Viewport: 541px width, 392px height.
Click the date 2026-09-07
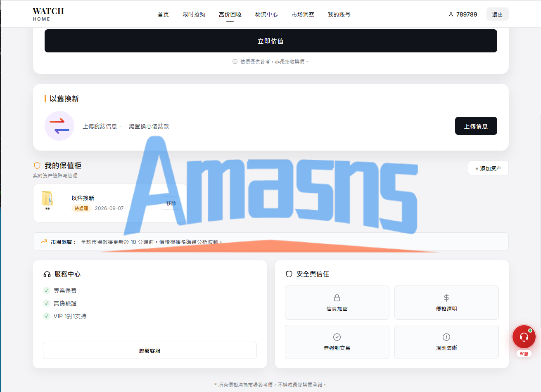[109, 208]
